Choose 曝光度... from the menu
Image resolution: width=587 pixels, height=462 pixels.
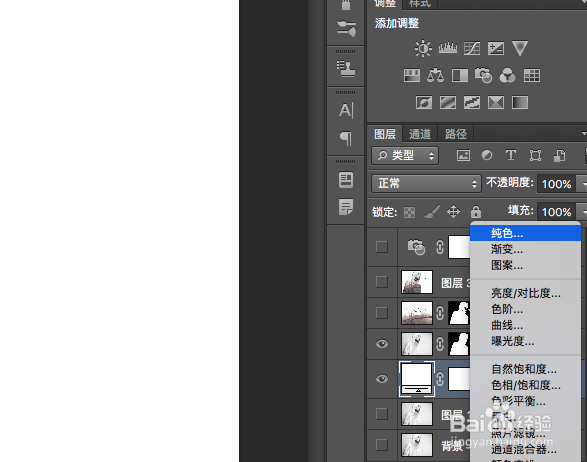(x=526, y=341)
